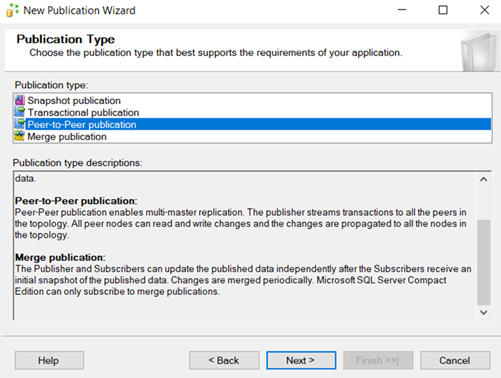Pick "Merge publication" from the list
The width and height of the screenshot is (501, 378).
252,136
